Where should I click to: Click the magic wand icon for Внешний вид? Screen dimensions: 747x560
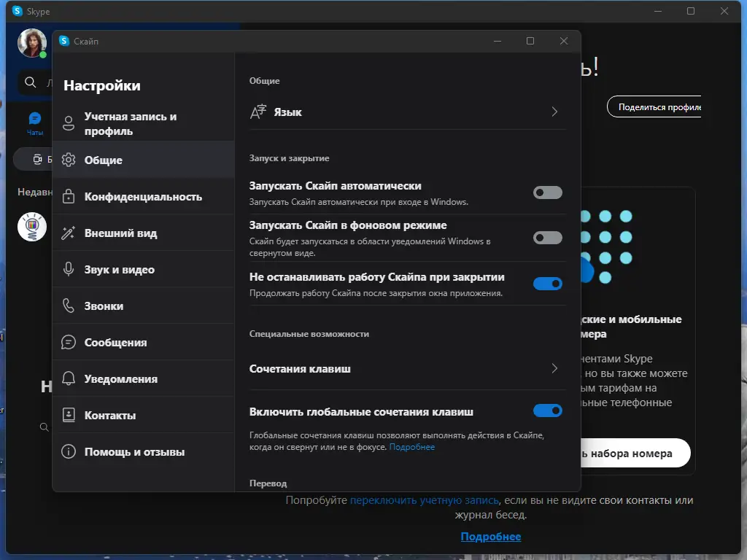69,233
